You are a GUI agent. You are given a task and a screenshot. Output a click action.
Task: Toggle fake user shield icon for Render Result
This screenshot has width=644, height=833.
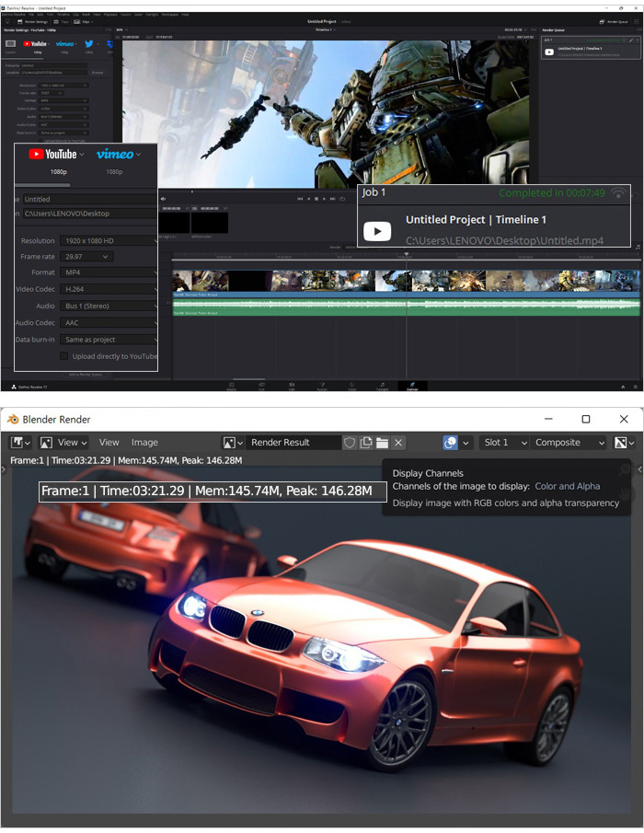(349, 443)
